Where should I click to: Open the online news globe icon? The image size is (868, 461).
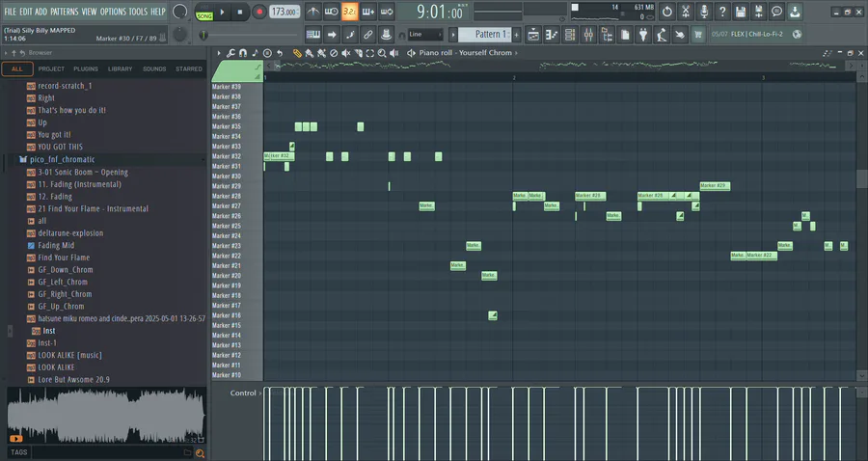(x=797, y=35)
